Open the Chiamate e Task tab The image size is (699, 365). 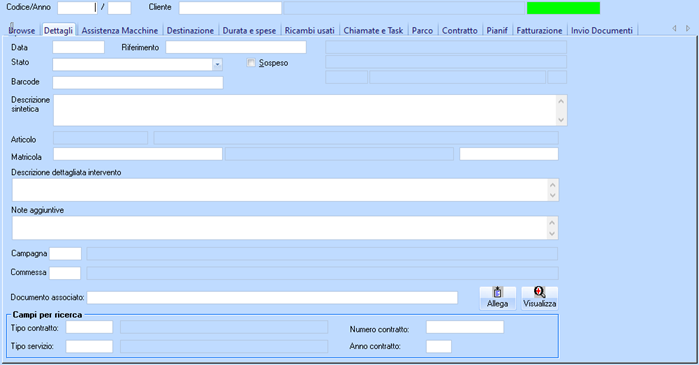(373, 30)
